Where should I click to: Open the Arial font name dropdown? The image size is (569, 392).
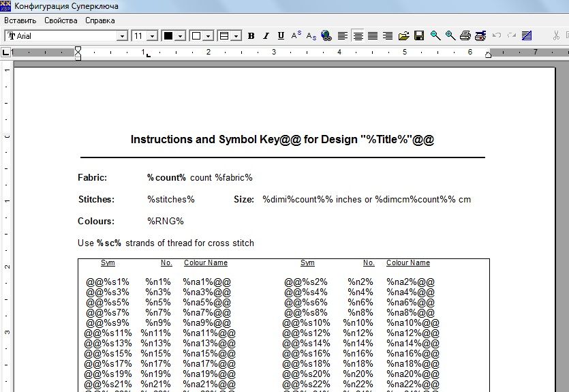pos(123,35)
